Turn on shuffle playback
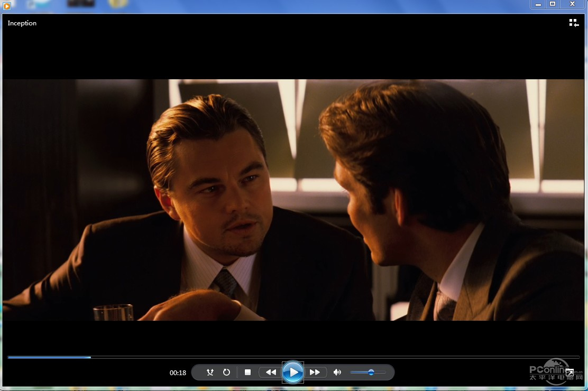The image size is (588, 391). [210, 373]
